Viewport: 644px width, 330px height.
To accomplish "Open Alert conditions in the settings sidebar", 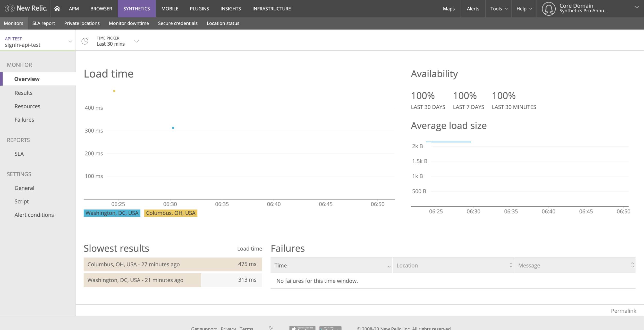I will tap(34, 215).
